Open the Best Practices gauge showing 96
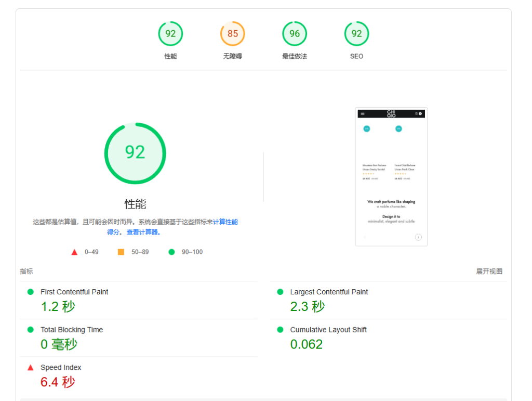The width and height of the screenshot is (532, 401). (295, 34)
